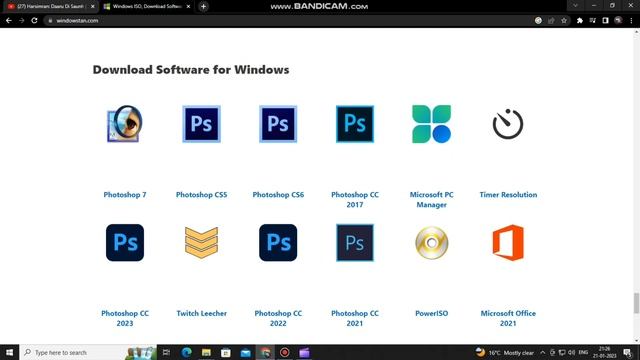Show hidden system tray icons

542,352
